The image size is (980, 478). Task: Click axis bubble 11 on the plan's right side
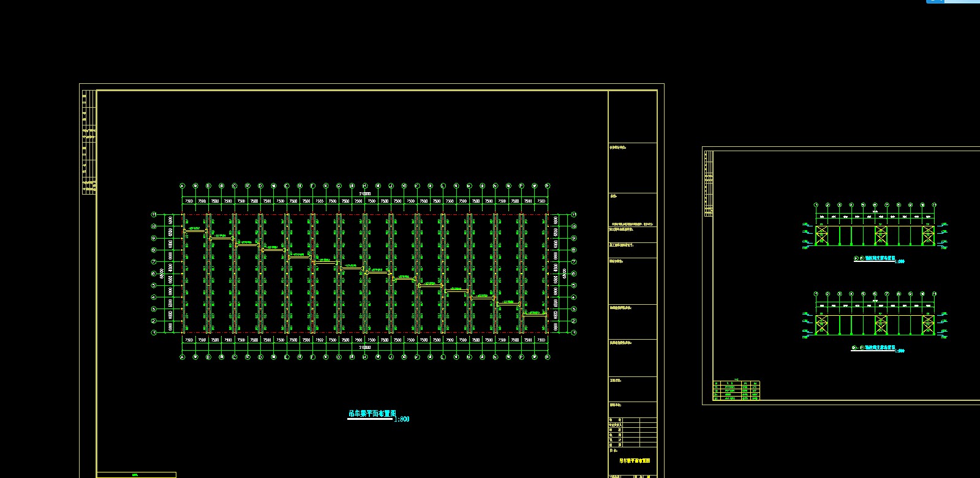(x=574, y=215)
